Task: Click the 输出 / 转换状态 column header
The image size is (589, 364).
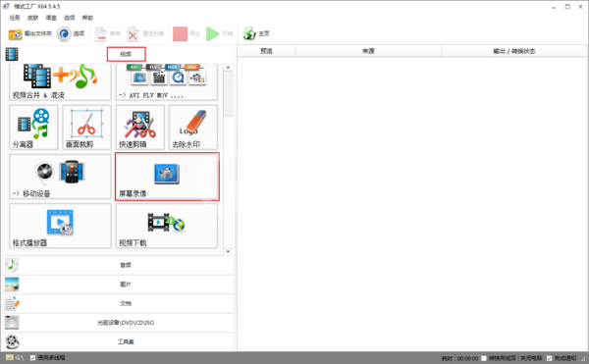Action: (514, 51)
